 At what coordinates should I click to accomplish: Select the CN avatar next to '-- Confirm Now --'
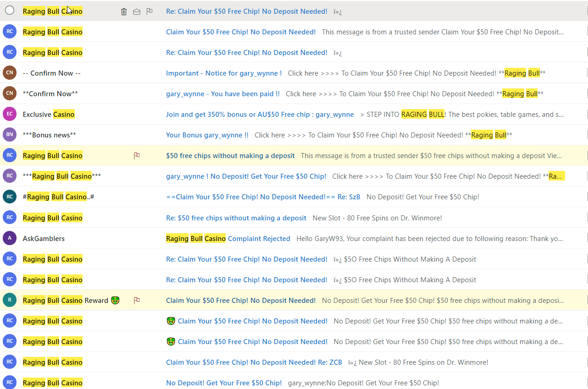10,73
